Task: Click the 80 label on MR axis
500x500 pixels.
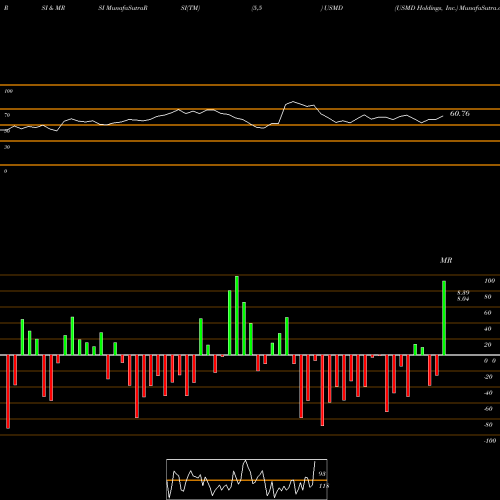Action: [488, 297]
